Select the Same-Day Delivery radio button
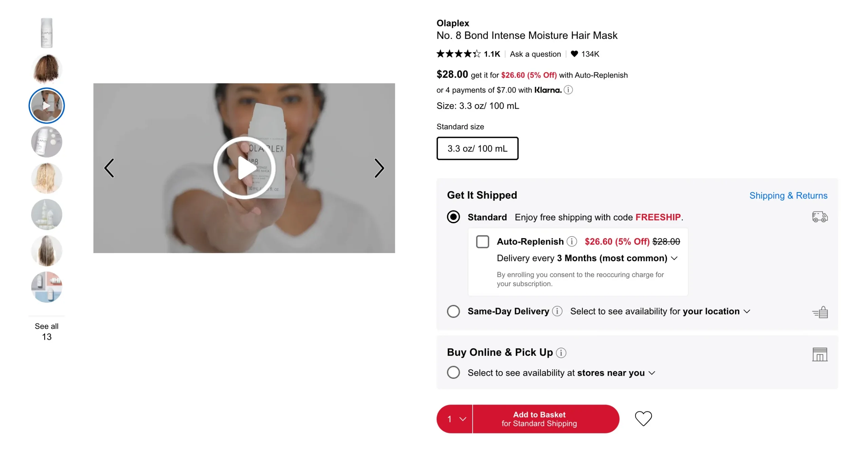 tap(454, 311)
